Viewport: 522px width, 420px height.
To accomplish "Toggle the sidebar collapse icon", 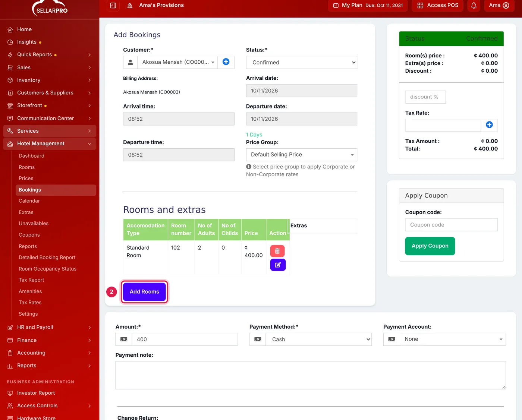I will click(113, 6).
